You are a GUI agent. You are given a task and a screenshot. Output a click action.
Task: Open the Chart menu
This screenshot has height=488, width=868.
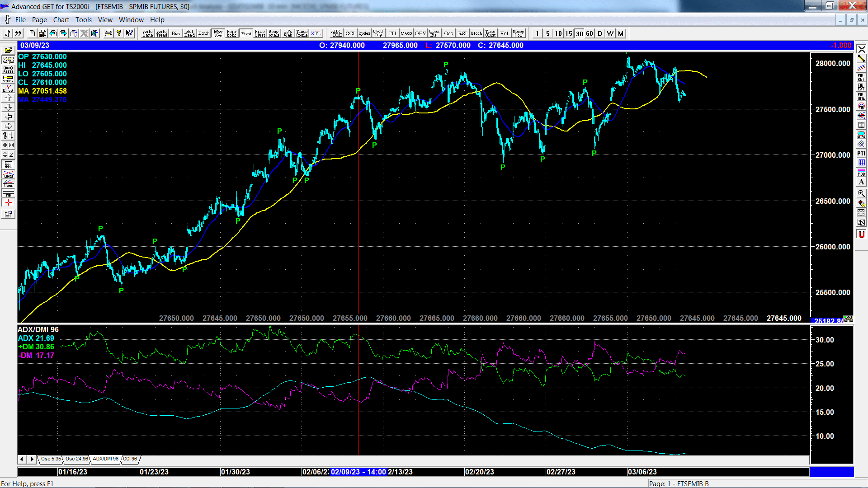coord(61,20)
